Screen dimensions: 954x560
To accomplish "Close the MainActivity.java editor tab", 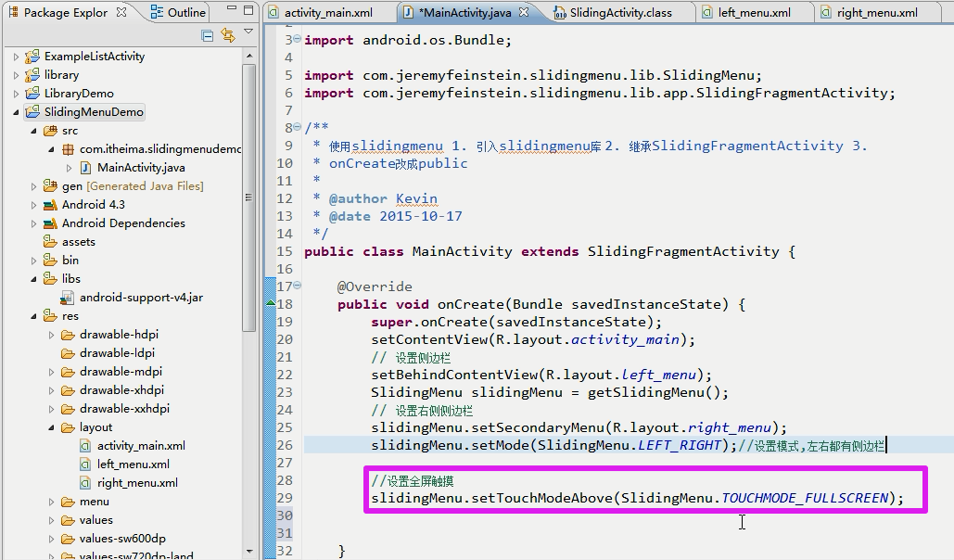I will 524,13.
